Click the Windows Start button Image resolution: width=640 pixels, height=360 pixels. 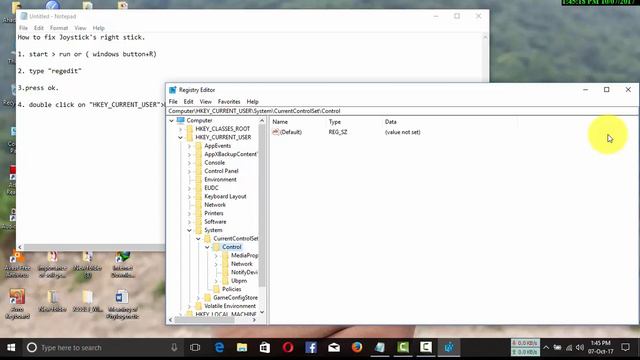[x=11, y=347]
